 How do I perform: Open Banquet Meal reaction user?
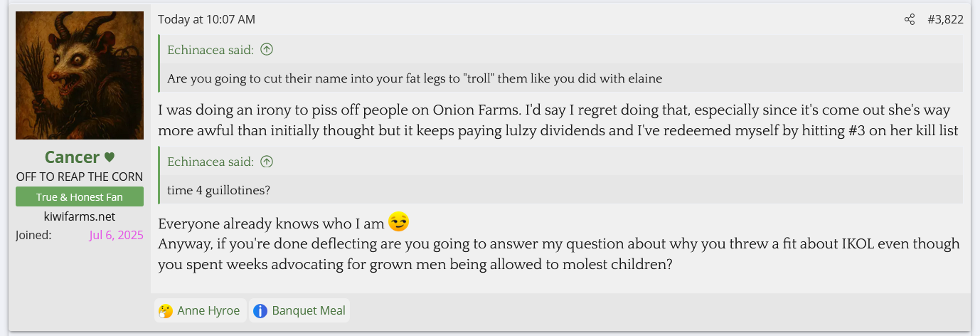coord(309,311)
